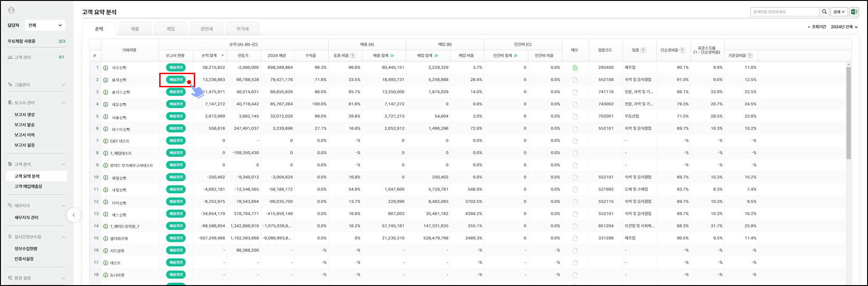Expand the 매출 합계 column arrows
Screen dimensions: 868x286
click(392, 56)
